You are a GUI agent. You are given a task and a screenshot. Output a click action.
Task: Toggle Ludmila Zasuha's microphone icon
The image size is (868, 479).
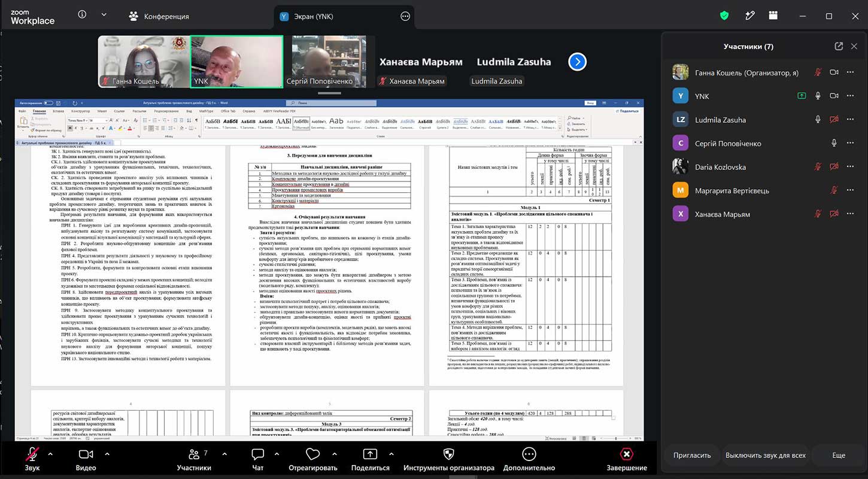818,119
